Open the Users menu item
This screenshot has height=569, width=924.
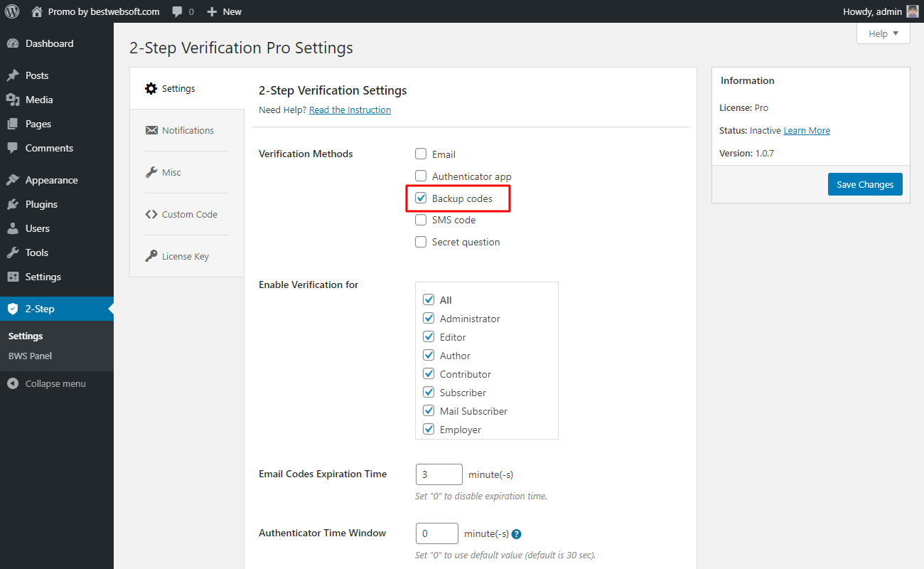coord(57,228)
